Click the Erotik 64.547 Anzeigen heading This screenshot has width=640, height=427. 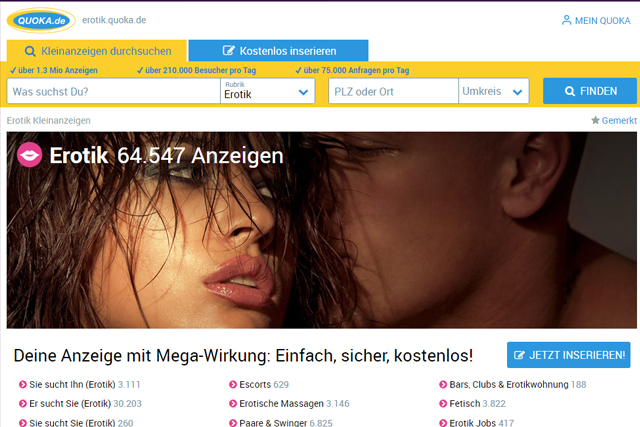(167, 155)
